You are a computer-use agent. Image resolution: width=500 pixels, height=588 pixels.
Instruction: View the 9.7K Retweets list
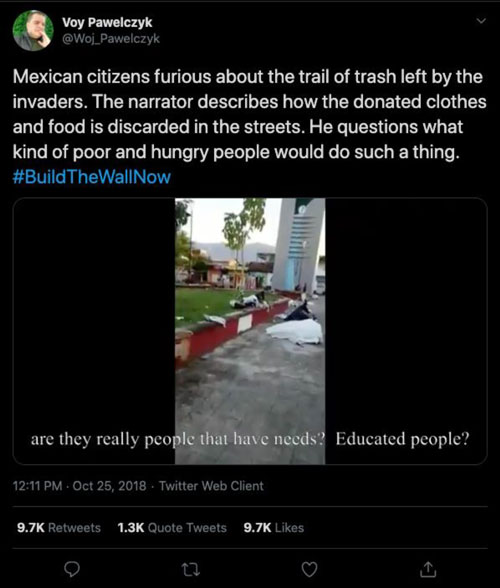[x=59, y=528]
